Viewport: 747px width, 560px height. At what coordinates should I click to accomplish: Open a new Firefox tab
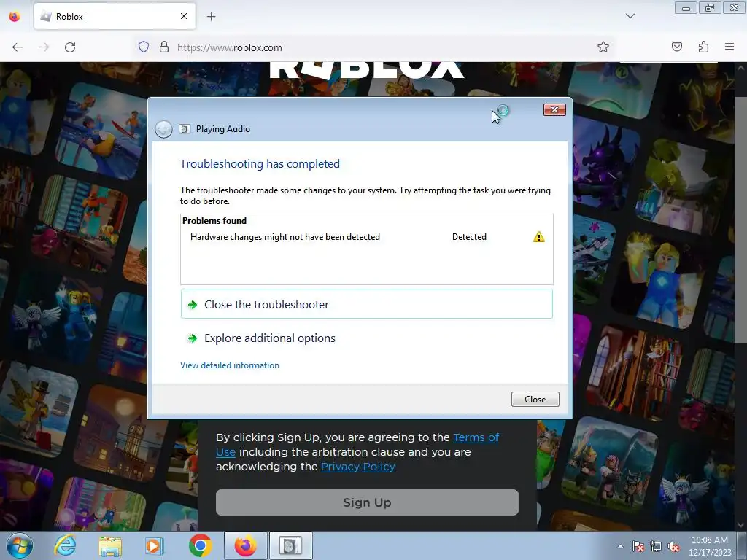point(212,17)
